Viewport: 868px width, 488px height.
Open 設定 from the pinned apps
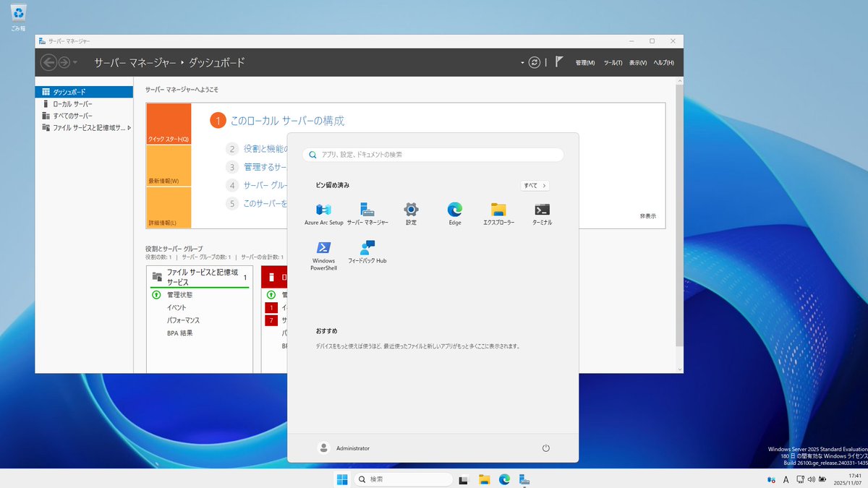(411, 211)
